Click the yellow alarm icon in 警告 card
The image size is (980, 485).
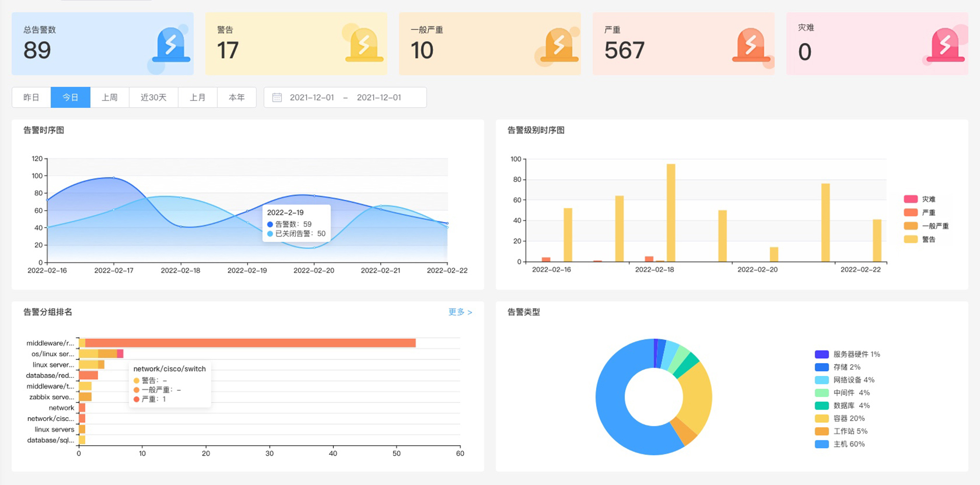pyautogui.click(x=364, y=45)
